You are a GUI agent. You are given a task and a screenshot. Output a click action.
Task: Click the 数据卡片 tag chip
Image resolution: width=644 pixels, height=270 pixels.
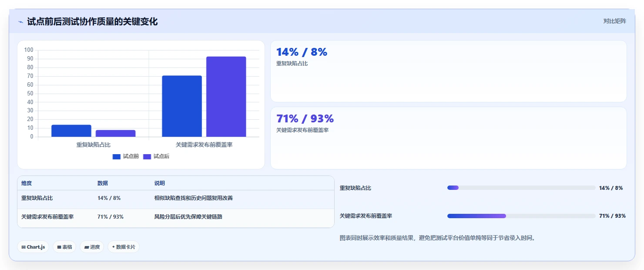pyautogui.click(x=124, y=247)
